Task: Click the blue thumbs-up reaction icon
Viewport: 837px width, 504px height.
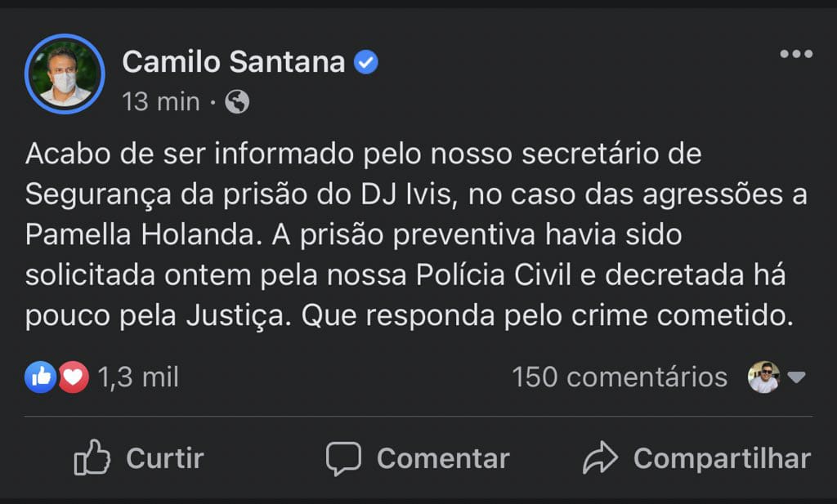Action: tap(40, 377)
